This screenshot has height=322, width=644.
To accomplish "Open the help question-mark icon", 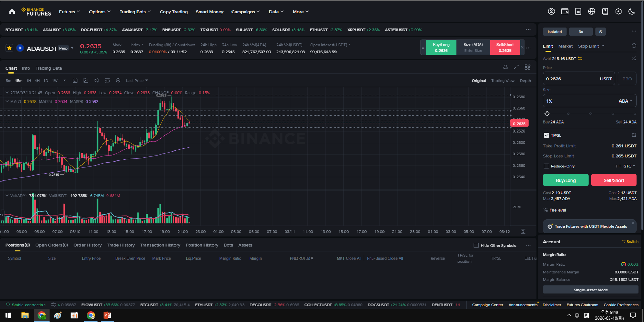I will pyautogui.click(x=605, y=11).
